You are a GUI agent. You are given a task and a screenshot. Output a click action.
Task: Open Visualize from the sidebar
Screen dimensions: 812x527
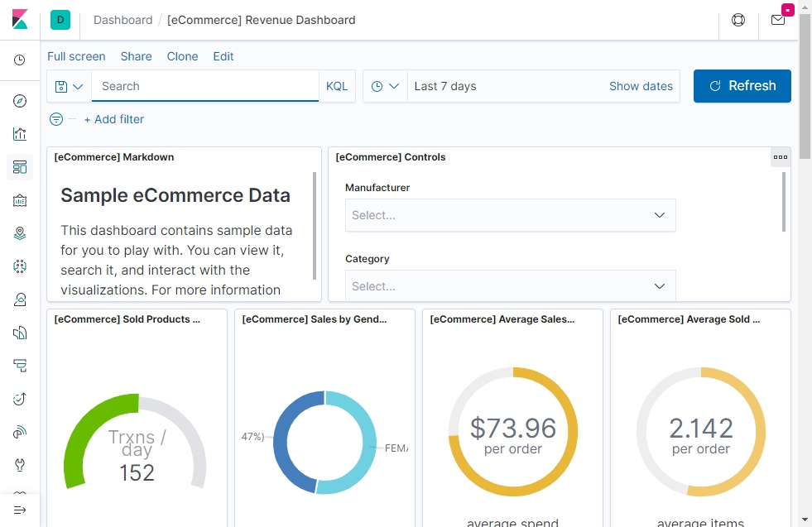click(20, 134)
